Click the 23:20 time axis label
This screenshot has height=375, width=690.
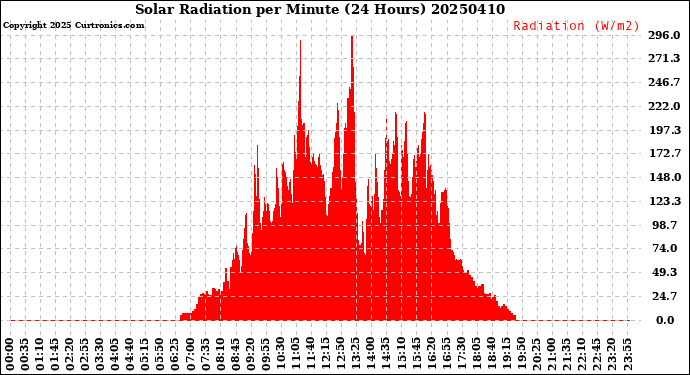[x=613, y=355]
